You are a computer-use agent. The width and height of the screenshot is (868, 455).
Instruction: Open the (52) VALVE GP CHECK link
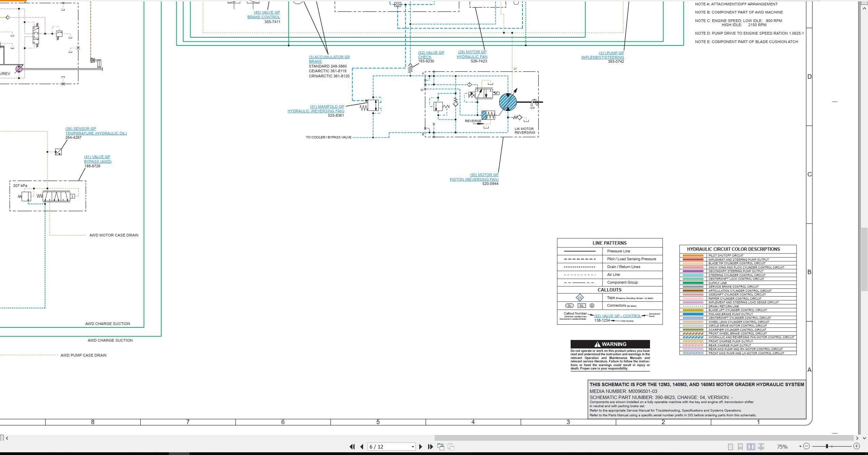431,55
